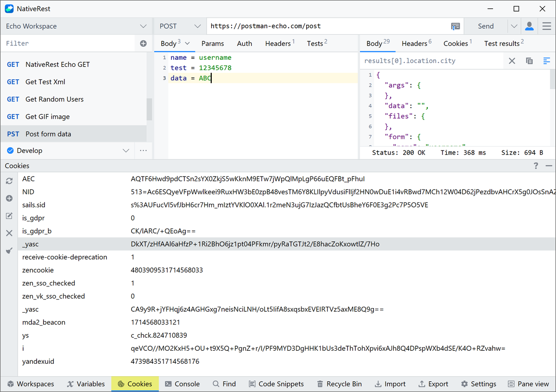Screen dimensions: 556x392
Task: Click the Send button
Action: tap(486, 26)
